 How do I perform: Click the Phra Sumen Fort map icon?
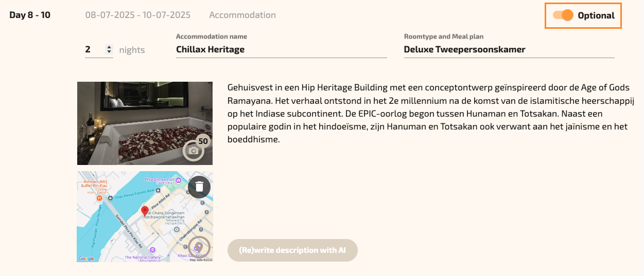pos(178,181)
